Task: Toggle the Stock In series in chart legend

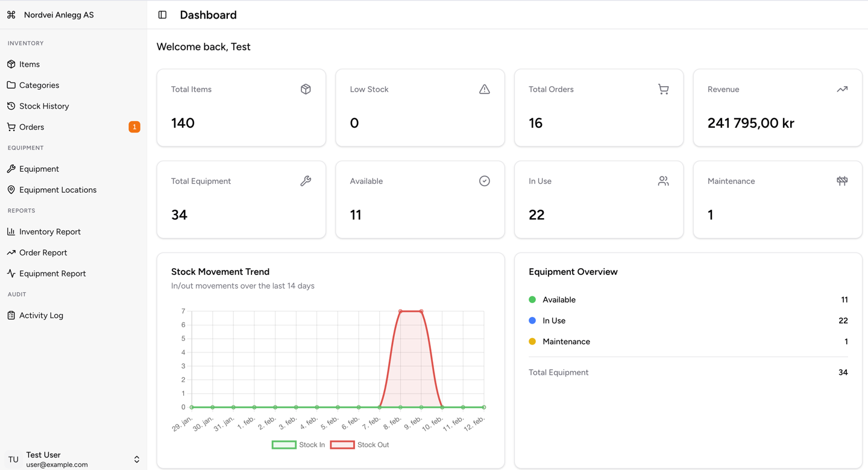Action: [298, 444]
